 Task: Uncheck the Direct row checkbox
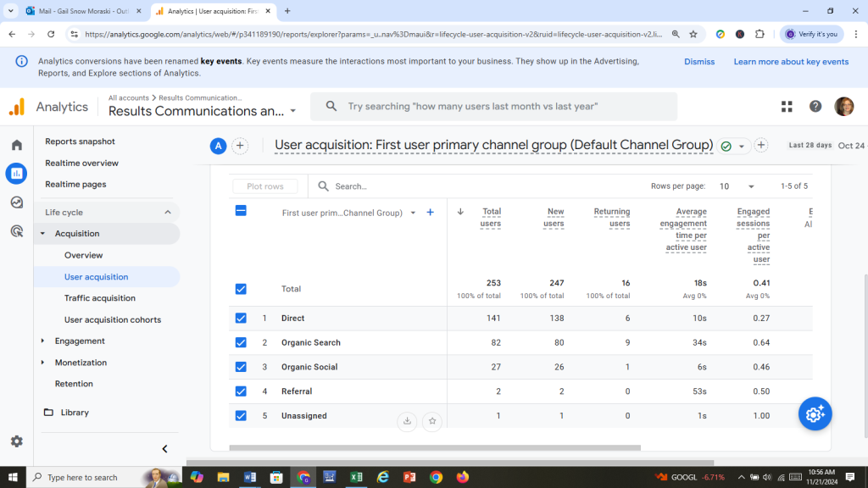pyautogui.click(x=241, y=319)
